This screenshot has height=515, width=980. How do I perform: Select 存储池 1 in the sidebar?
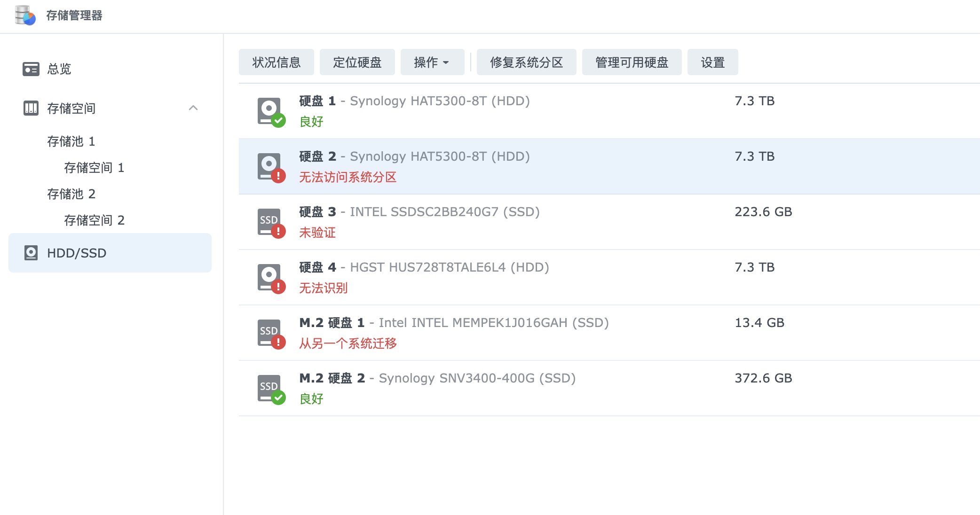(71, 141)
